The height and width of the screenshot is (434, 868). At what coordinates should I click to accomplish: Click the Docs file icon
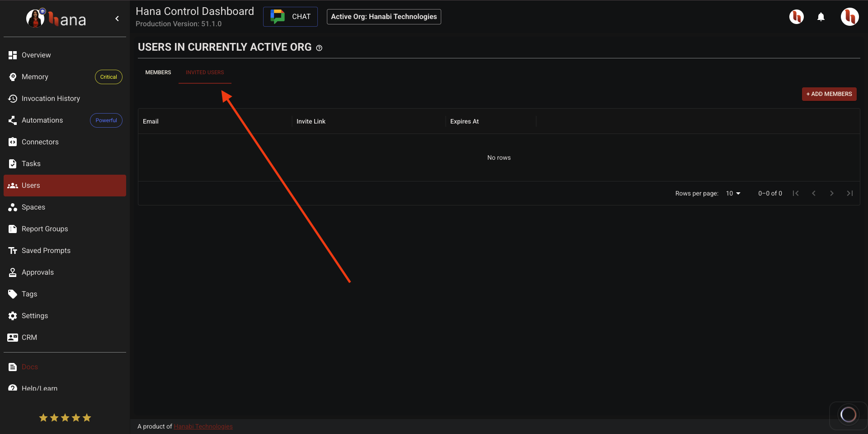(x=13, y=367)
